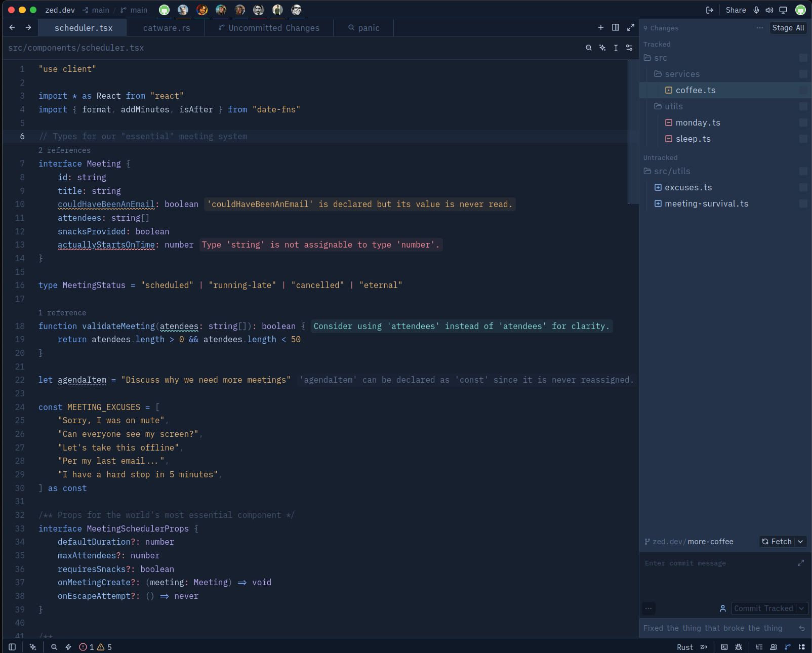This screenshot has width=812, height=653.
Task: Open the Uncommitted Changes tab
Action: click(269, 28)
